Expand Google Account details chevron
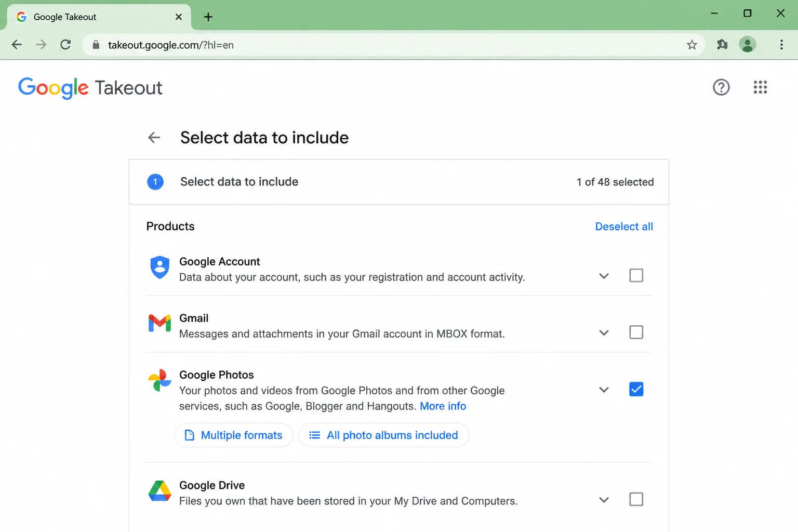Viewport: 798px width, 532px height. click(x=604, y=276)
